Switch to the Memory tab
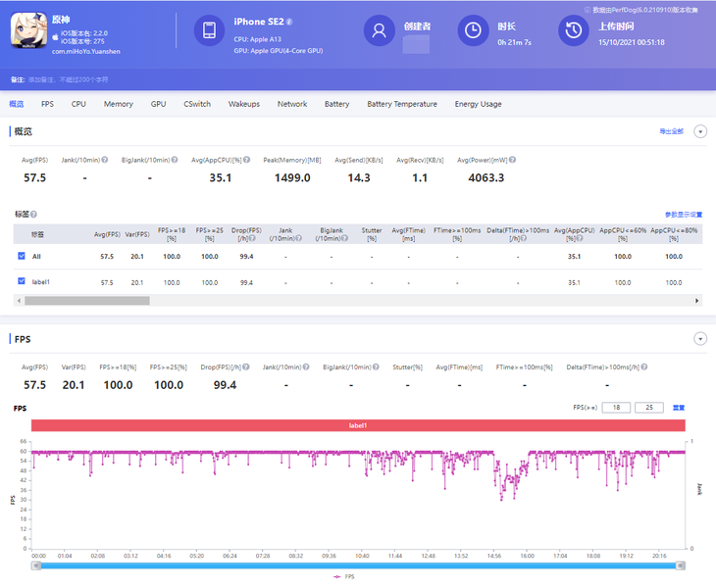716x588 pixels. coord(118,104)
